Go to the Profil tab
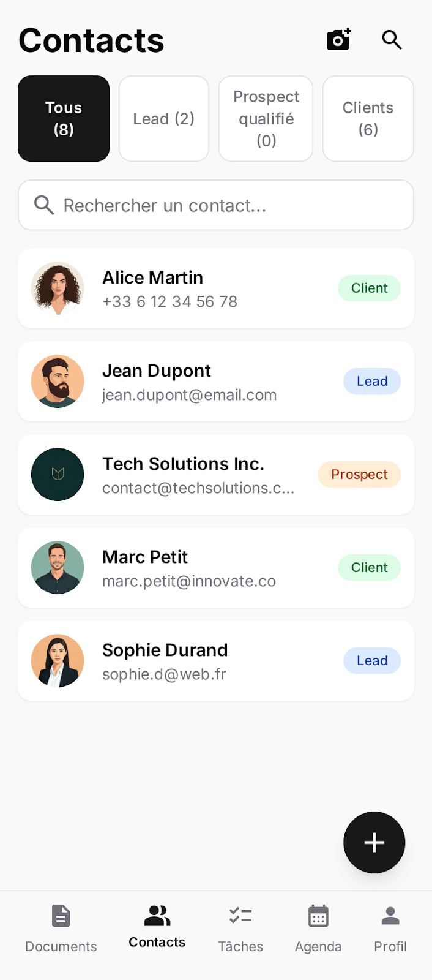 tap(390, 929)
